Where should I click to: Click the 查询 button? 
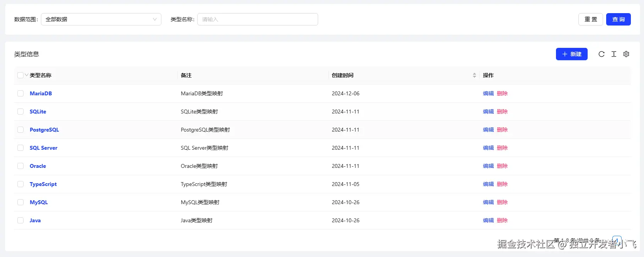(619, 19)
